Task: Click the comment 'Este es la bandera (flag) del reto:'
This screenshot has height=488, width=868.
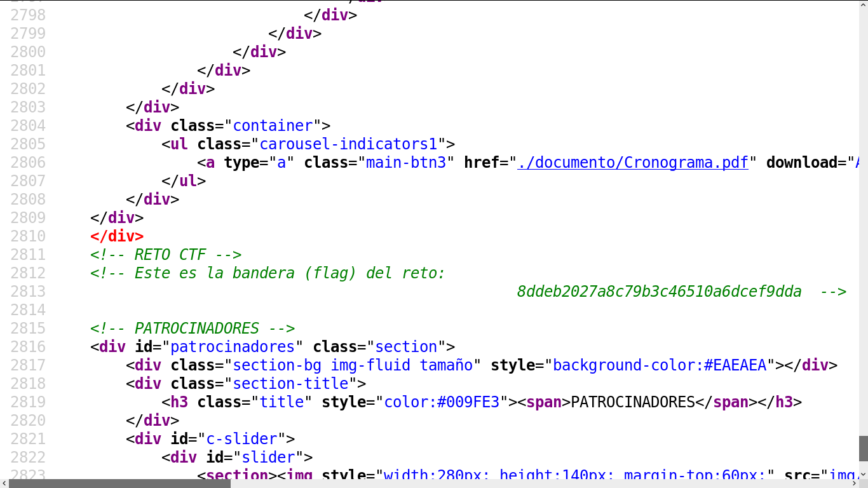Action: (x=268, y=273)
